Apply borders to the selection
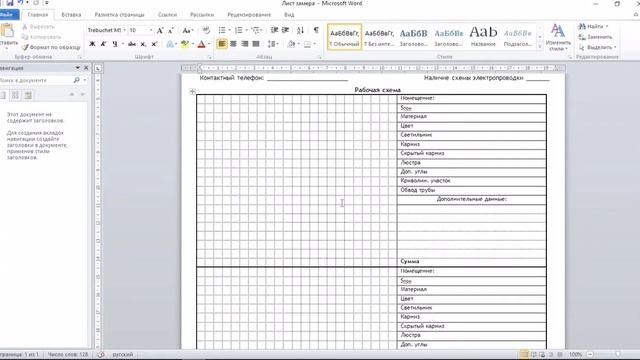640x360 pixels. [307, 44]
